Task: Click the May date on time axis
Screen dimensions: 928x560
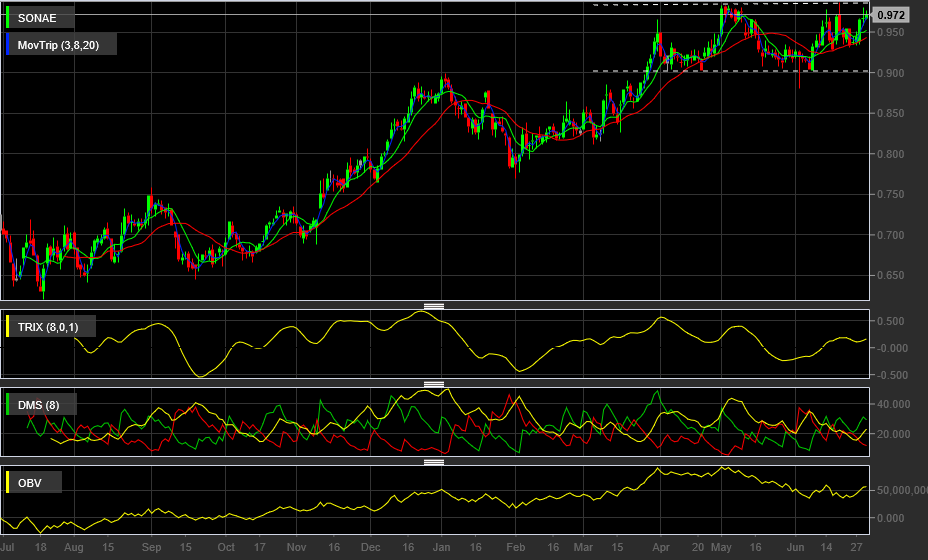Action: [722, 548]
